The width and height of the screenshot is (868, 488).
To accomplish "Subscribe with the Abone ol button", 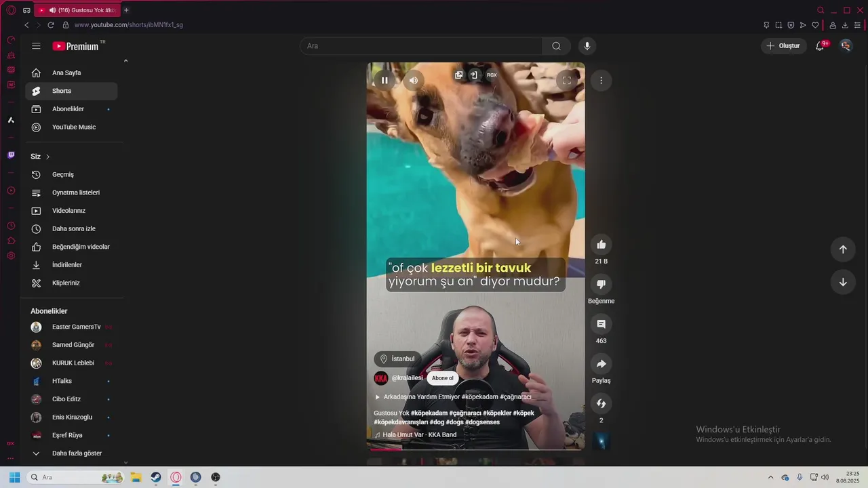I will tap(443, 378).
